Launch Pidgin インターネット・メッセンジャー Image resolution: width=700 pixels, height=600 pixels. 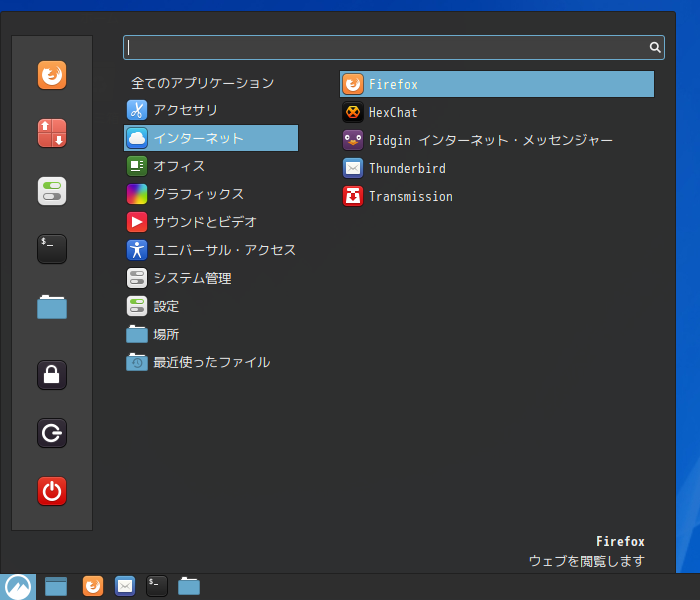click(497, 140)
